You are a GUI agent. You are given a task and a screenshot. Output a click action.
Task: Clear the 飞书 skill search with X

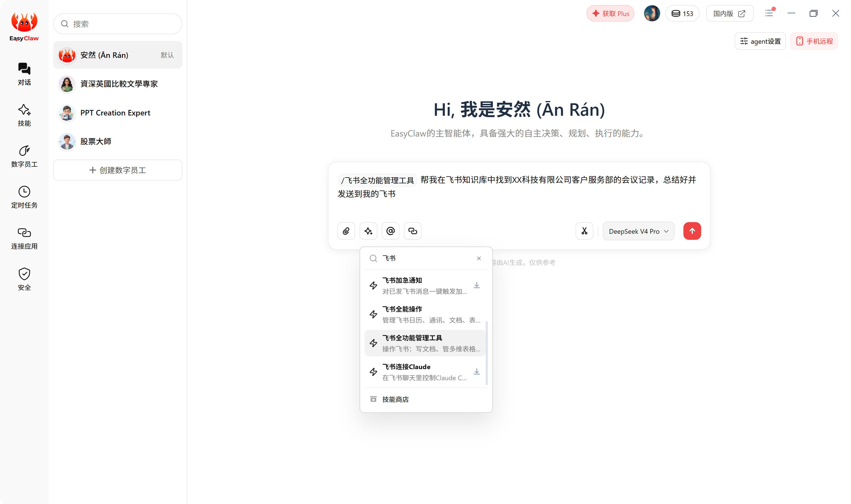[479, 258]
